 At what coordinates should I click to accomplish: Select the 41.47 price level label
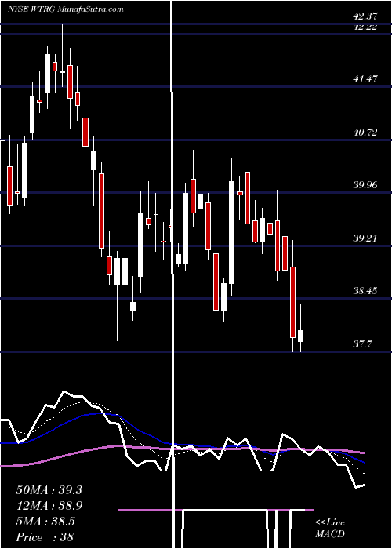(x=365, y=79)
